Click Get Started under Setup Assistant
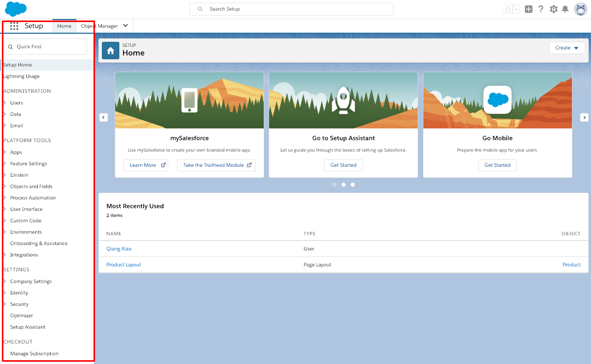The width and height of the screenshot is (591, 364). [x=344, y=165]
